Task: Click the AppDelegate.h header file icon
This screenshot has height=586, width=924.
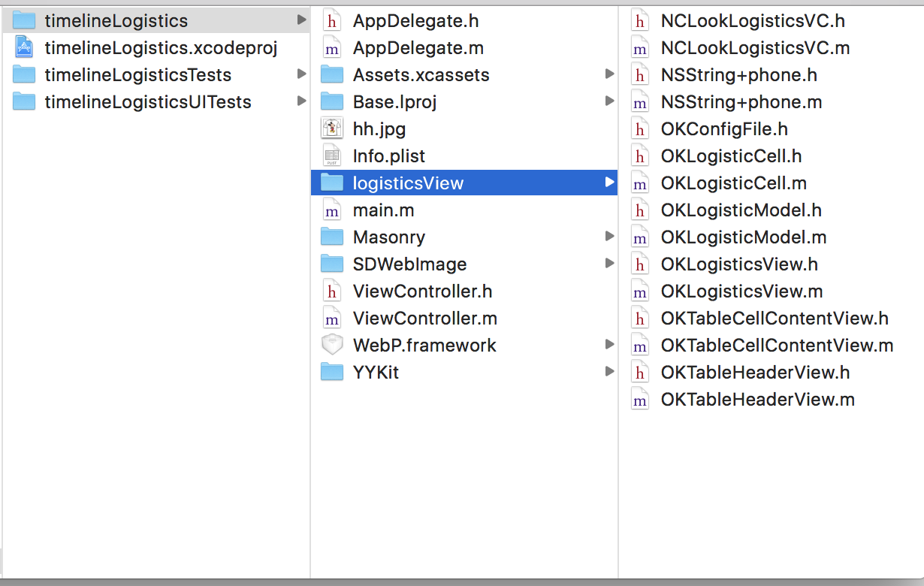Action: pos(332,20)
